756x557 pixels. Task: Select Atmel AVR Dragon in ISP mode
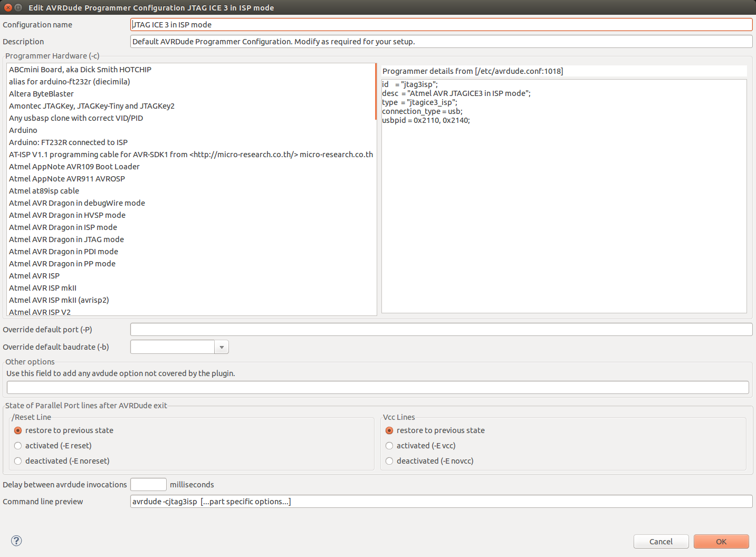click(x=190, y=227)
